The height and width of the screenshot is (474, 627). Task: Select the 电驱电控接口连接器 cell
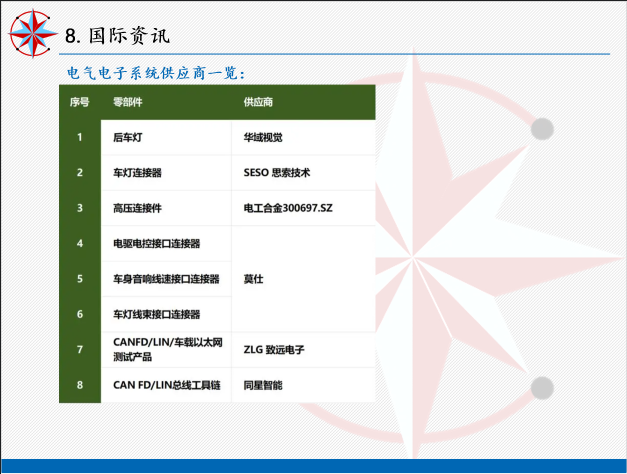point(157,243)
